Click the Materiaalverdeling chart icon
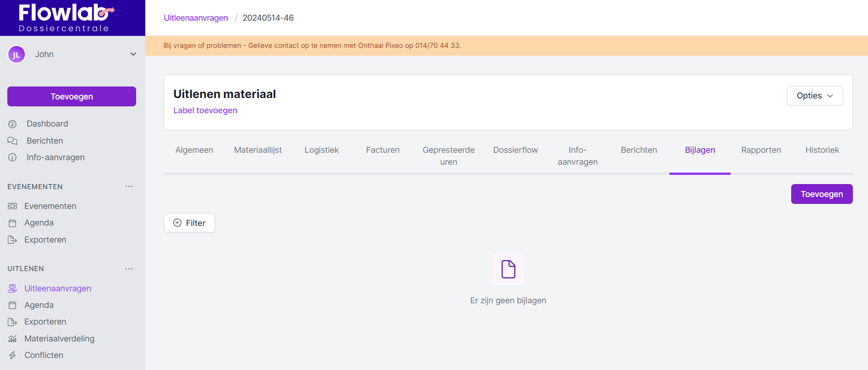 tap(12, 339)
